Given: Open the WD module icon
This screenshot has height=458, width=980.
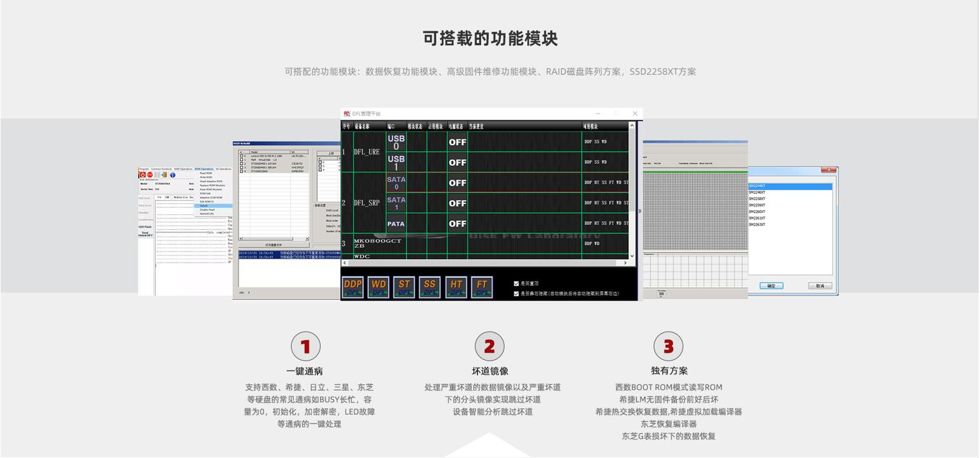Looking at the screenshot, I should pyautogui.click(x=378, y=288).
